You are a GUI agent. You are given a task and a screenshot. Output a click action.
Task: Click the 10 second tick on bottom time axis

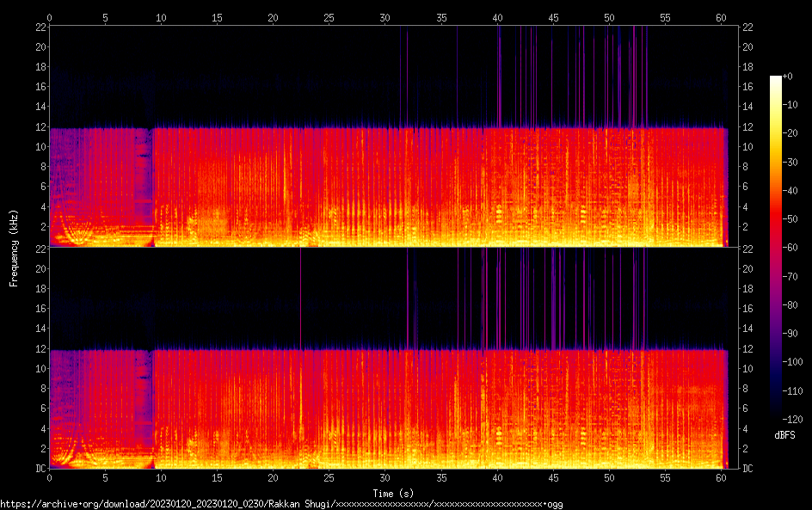pos(161,477)
